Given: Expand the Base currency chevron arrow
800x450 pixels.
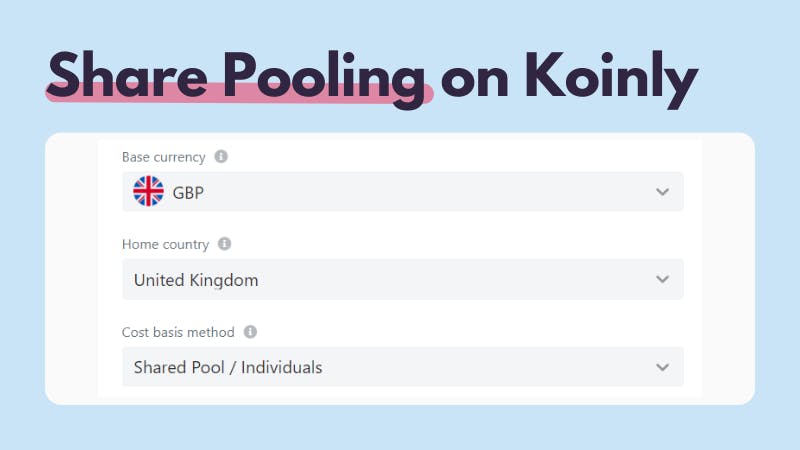Looking at the screenshot, I should pos(662,192).
